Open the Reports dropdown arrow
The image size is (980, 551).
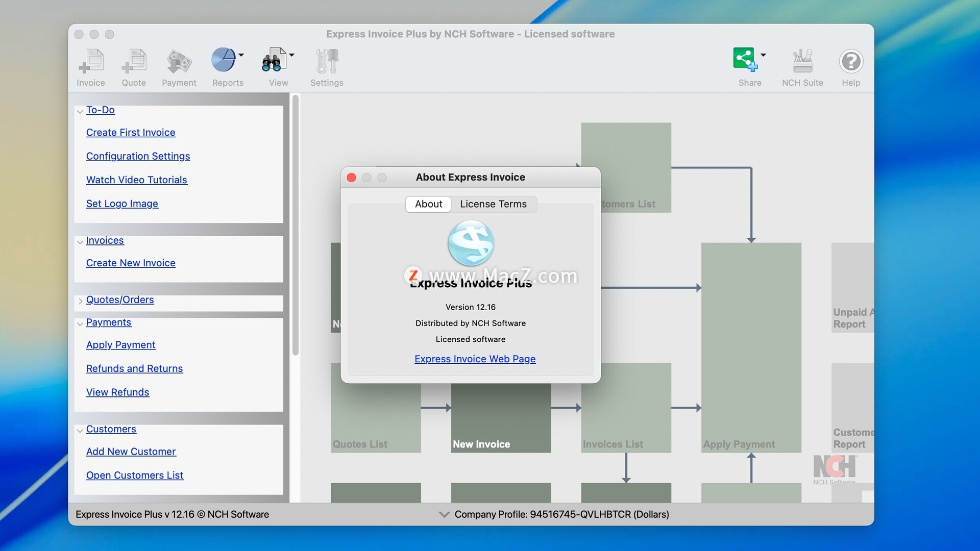pyautogui.click(x=241, y=55)
